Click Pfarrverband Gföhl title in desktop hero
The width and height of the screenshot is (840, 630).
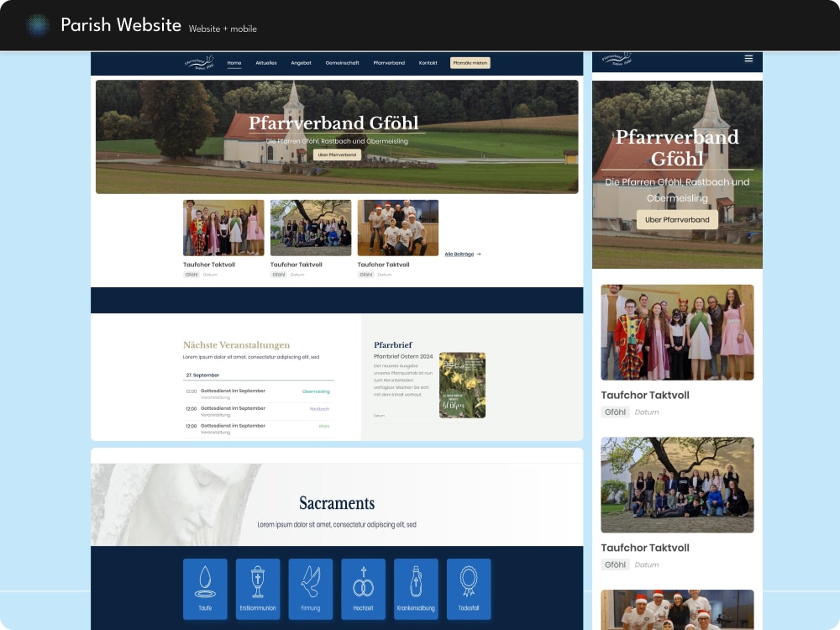333,123
